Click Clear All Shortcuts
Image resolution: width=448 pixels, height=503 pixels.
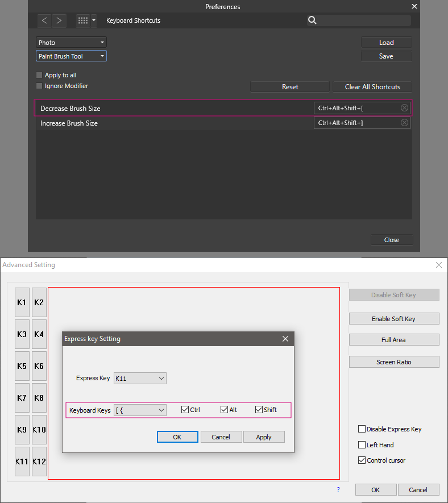pos(372,86)
